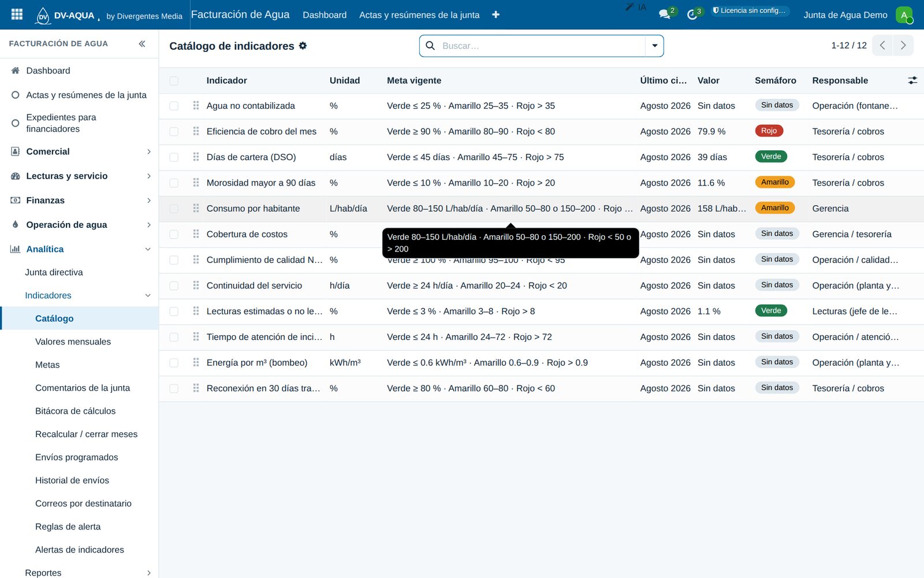This screenshot has width=924, height=578.
Task: Open the search options dropdown arrow
Action: pos(654,46)
